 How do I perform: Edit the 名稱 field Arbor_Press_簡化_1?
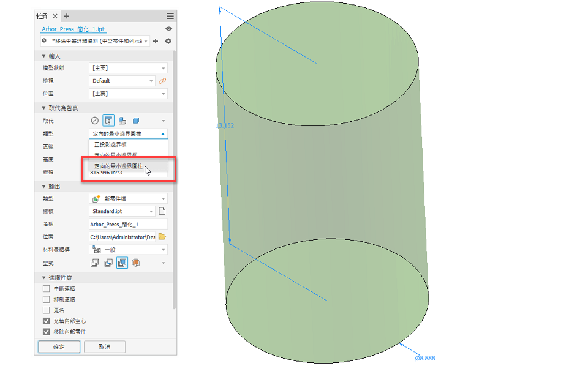click(x=128, y=225)
